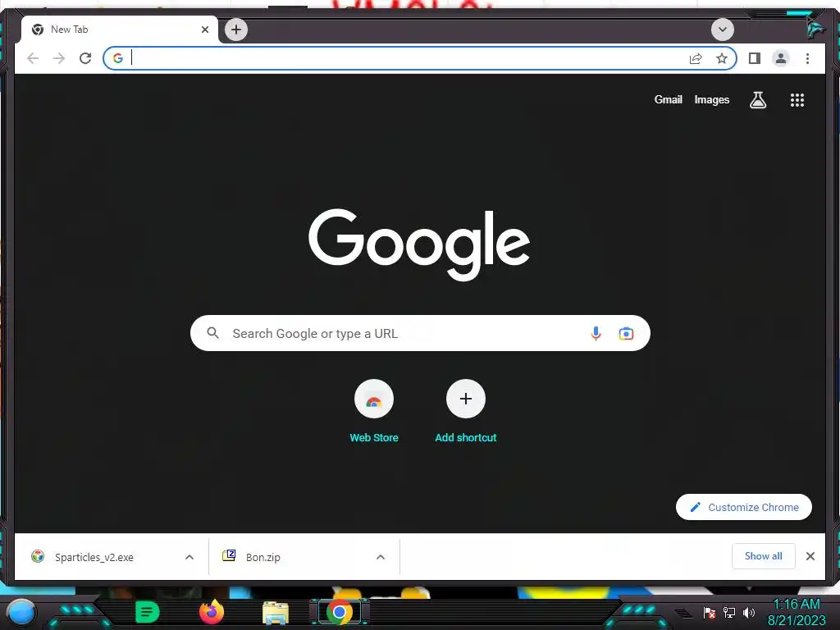The width and height of the screenshot is (840, 630).
Task: Open a new tab with plus button
Action: coord(236,30)
